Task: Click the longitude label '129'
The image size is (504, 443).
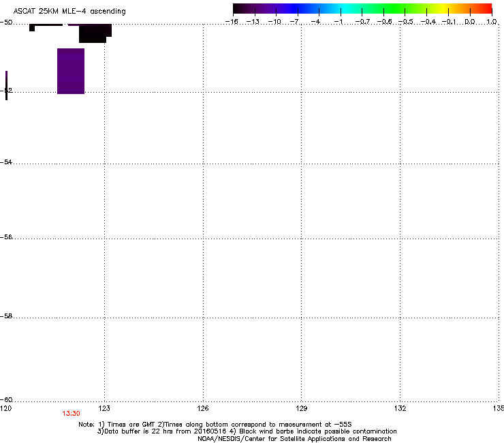Action: coord(301,408)
